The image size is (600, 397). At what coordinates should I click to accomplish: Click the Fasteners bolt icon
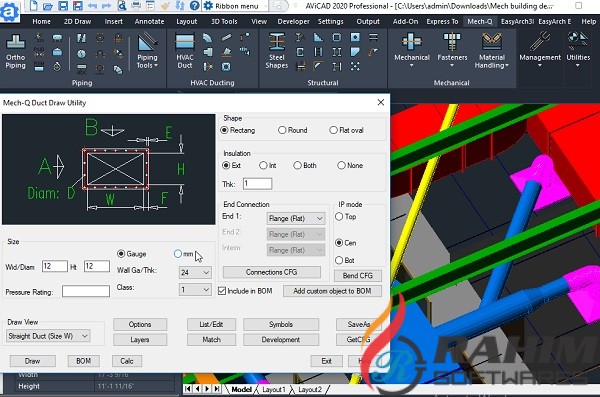(452, 41)
